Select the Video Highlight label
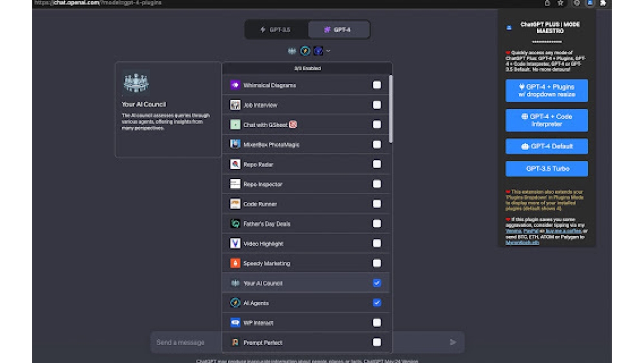Image resolution: width=644 pixels, height=363 pixels. point(263,243)
